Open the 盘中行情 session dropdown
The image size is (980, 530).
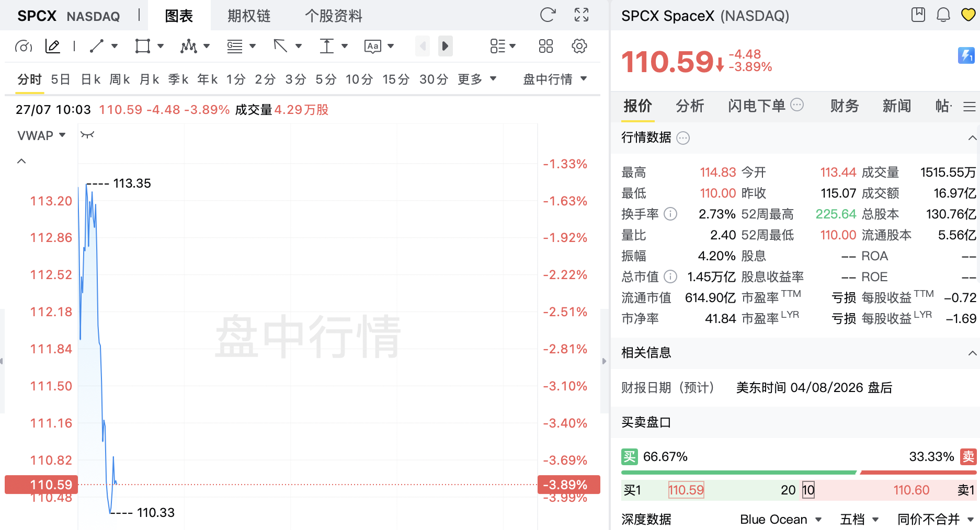555,79
